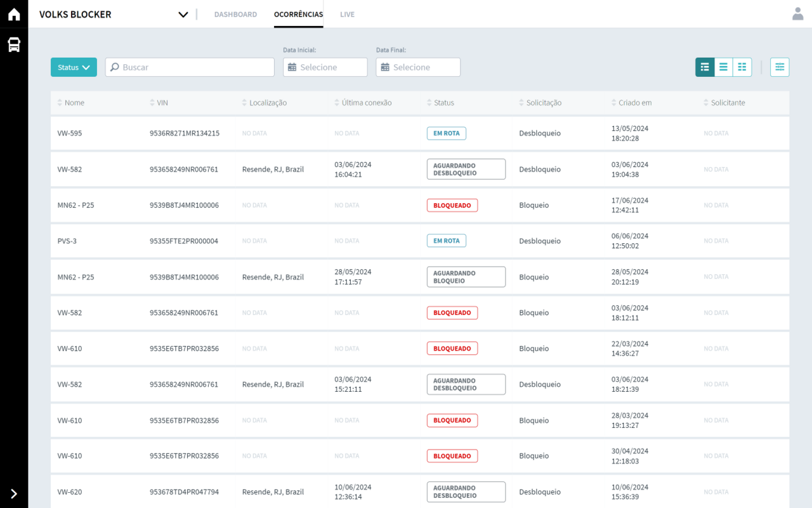812x508 pixels.
Task: Select VW-620 name cell
Action: tap(70, 492)
